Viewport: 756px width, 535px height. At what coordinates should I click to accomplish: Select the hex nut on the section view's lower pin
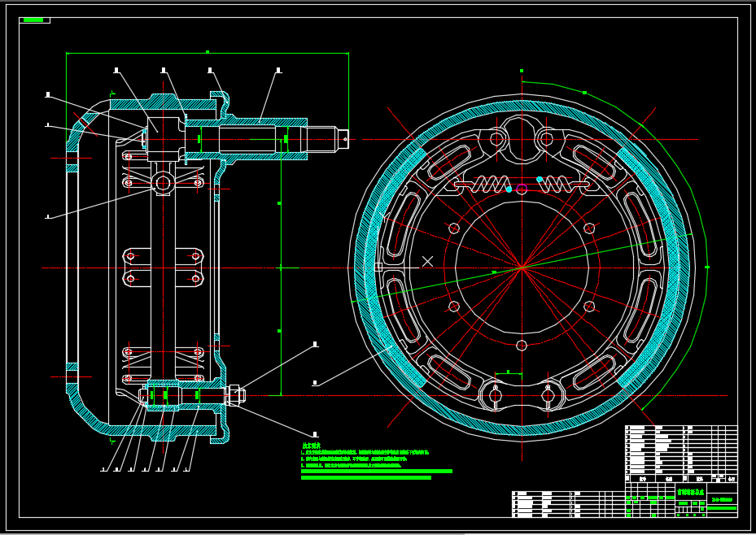click(x=234, y=395)
